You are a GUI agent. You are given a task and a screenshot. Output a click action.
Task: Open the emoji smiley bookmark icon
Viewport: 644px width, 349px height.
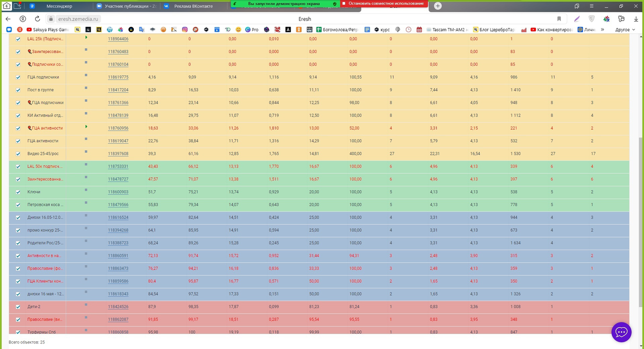[238, 29]
